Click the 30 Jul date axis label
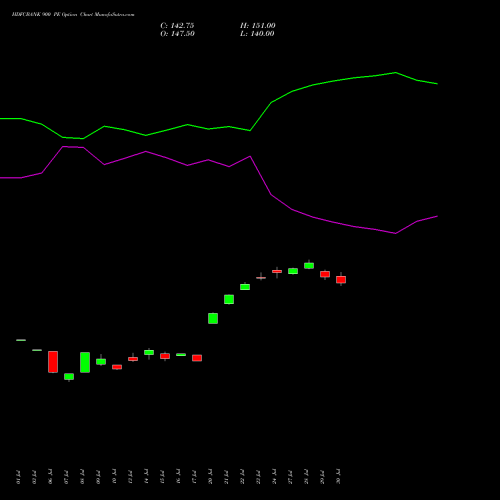The height and width of the screenshot is (500, 500). [338, 477]
